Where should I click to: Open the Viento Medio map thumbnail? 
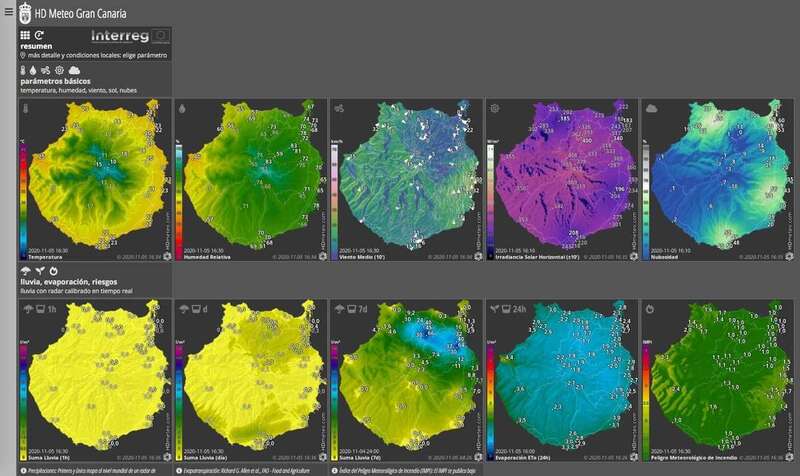405,180
